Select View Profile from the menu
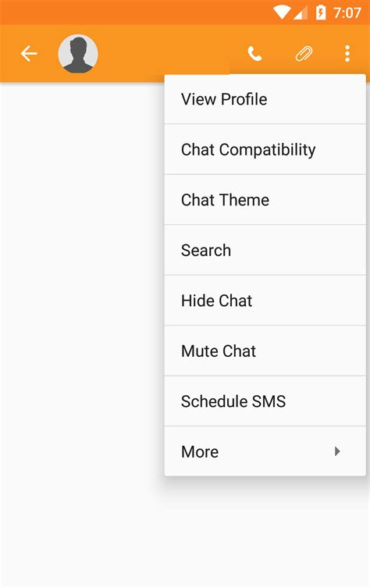The width and height of the screenshot is (370, 588). point(265,99)
